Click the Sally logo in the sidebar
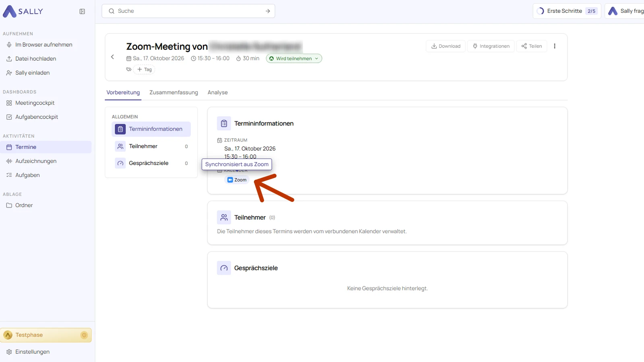This screenshot has width=644, height=362. click(x=23, y=12)
